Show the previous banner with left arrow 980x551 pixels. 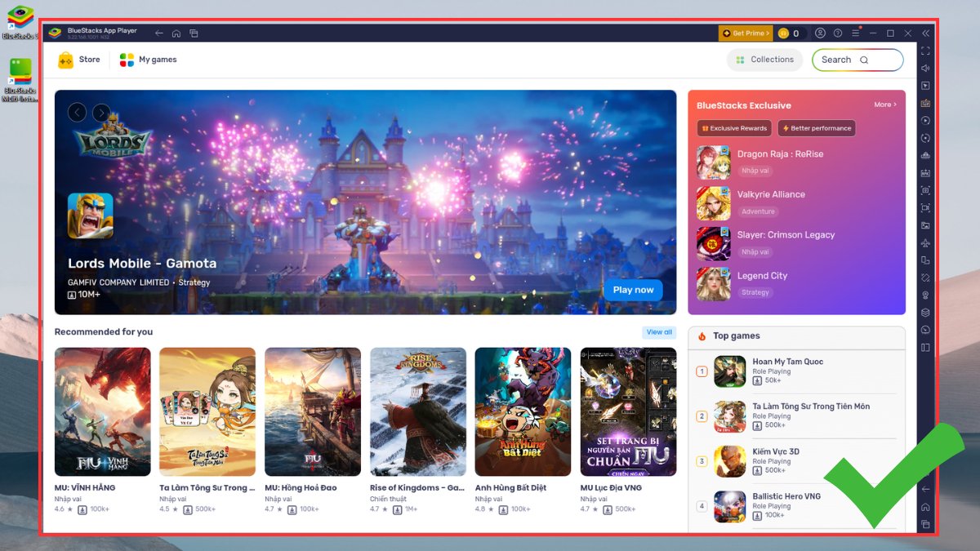(x=77, y=113)
